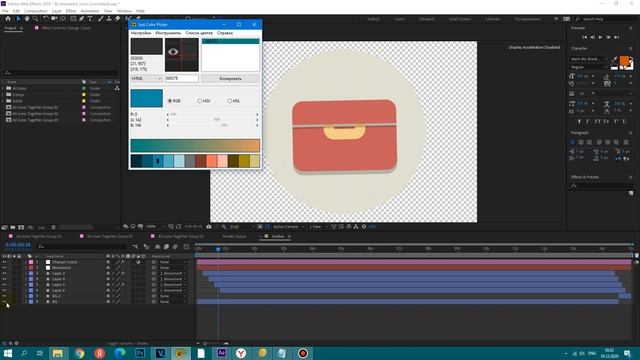Screen dimensions: 640x360
Task: Select the Rotation tool
Action: 46,19
